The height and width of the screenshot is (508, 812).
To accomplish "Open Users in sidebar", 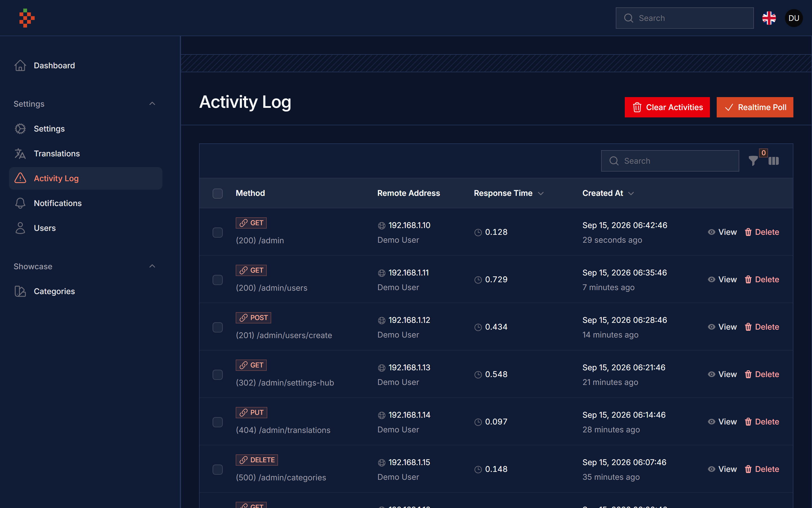I will 85,228.
